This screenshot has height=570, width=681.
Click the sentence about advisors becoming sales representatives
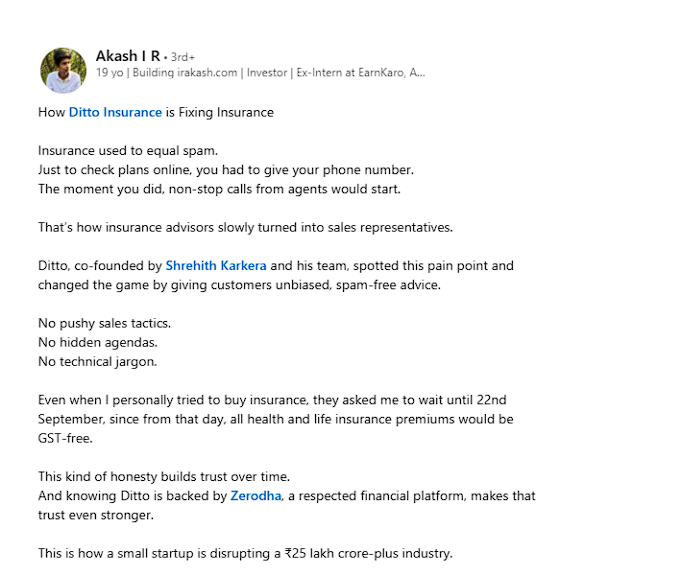[x=245, y=227]
